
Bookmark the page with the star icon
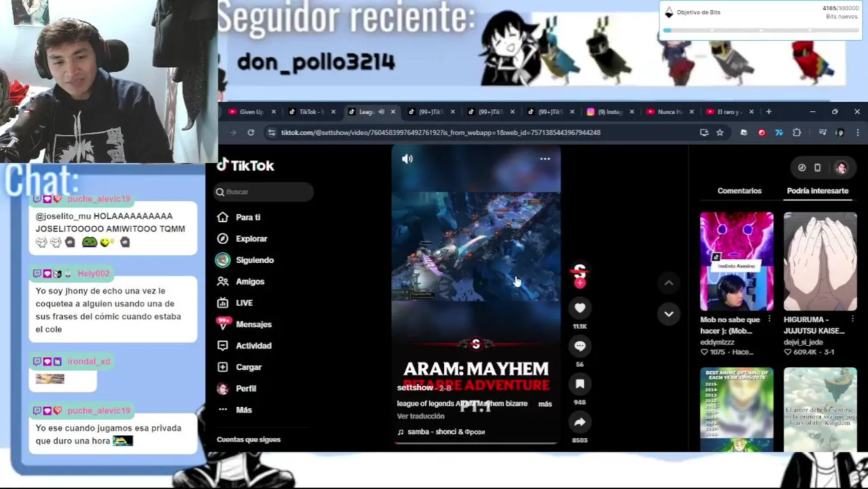click(x=720, y=133)
